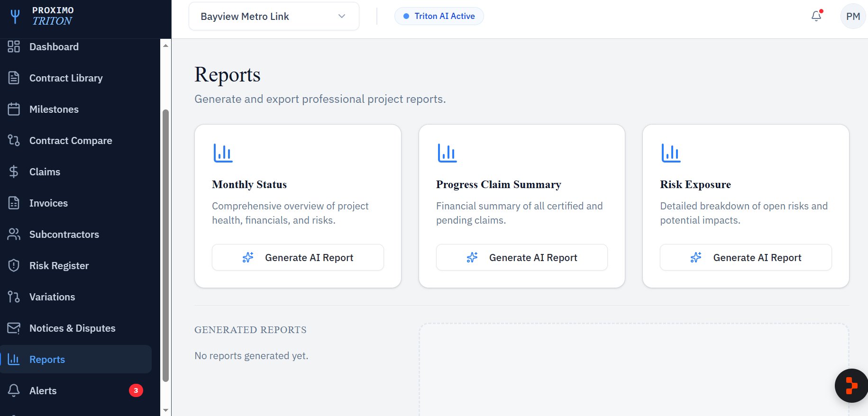Expand project selector using the chevron arrow
The width and height of the screenshot is (868, 416).
[342, 16]
